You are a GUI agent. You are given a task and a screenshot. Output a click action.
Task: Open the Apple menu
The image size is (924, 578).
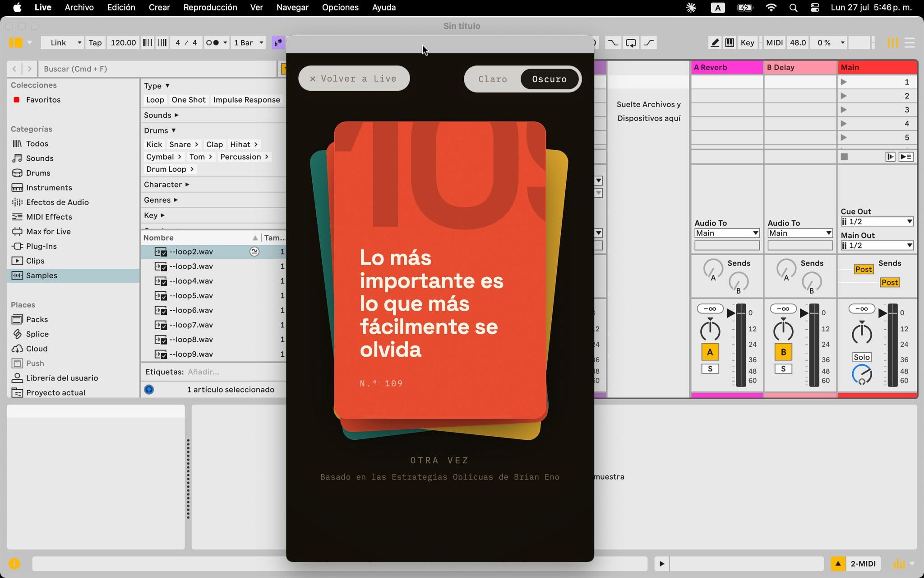point(17,7)
